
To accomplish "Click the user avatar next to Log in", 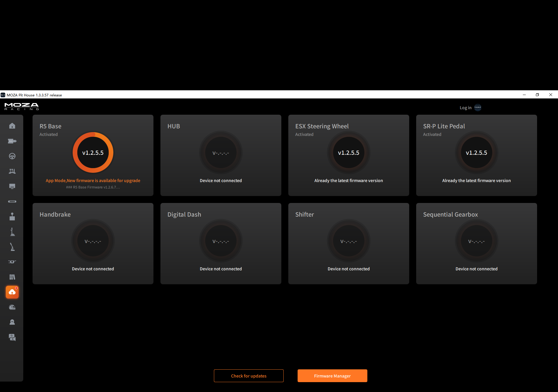I will click(478, 108).
